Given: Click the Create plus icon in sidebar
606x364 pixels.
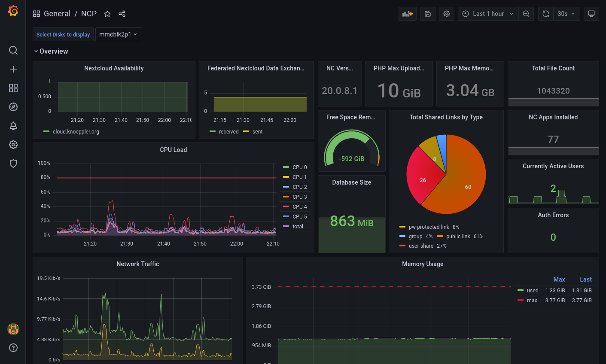Looking at the screenshot, I should click(13, 69).
